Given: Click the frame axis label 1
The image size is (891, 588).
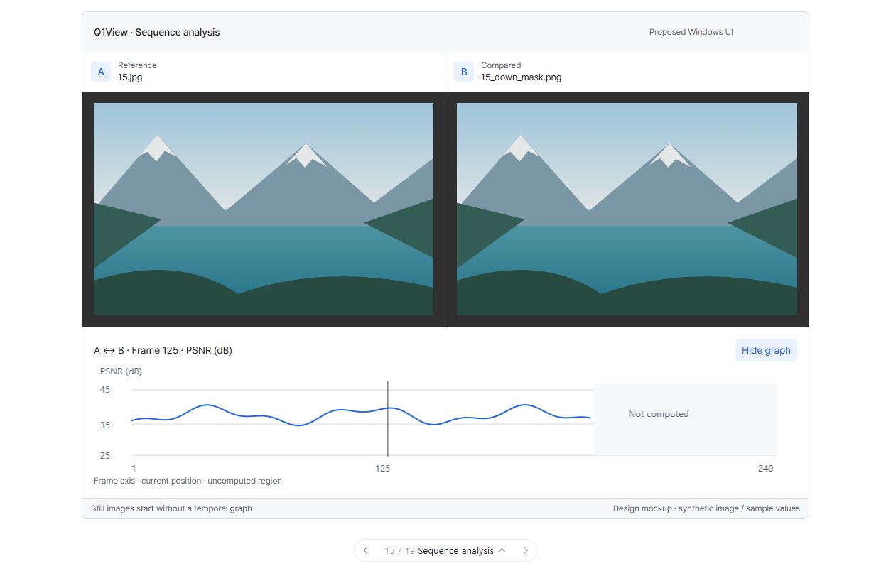Looking at the screenshot, I should click(134, 468).
